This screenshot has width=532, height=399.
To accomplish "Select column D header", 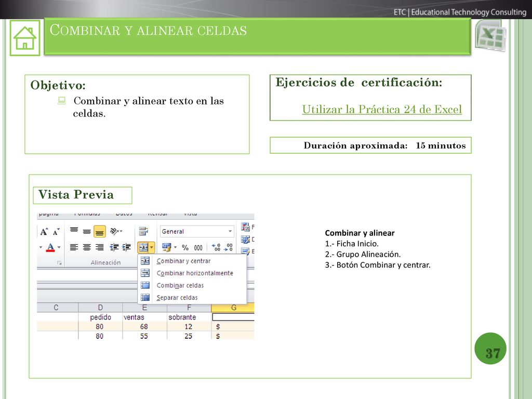I will click(x=100, y=308).
